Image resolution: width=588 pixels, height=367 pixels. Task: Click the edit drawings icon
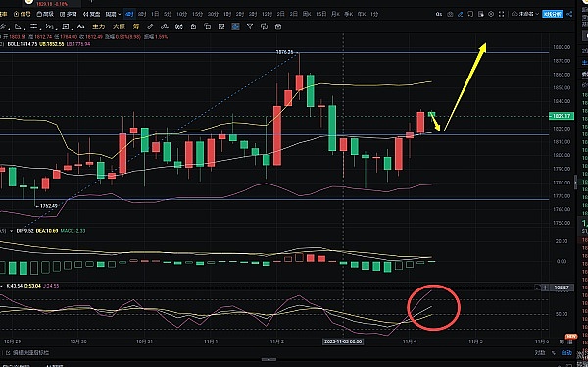tap(221, 26)
